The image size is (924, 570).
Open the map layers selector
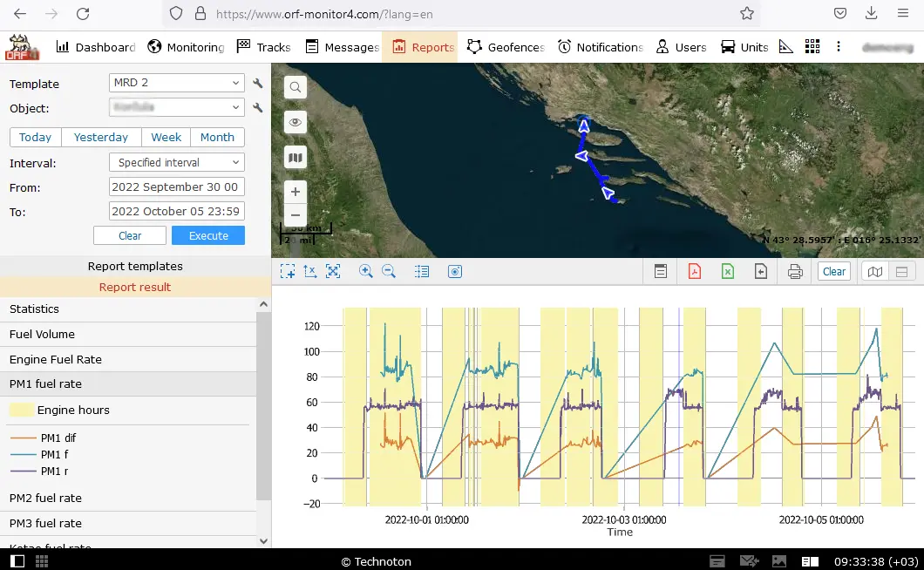(296, 157)
